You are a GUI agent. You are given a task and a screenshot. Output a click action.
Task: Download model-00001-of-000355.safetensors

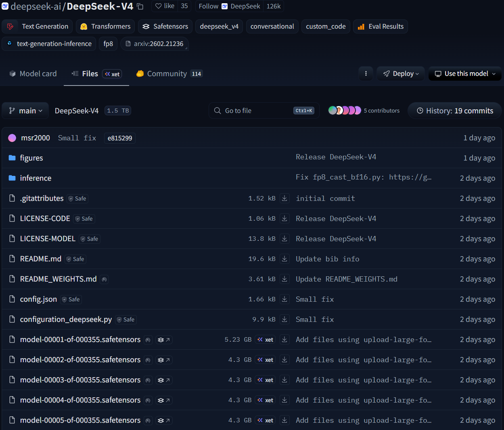point(284,339)
